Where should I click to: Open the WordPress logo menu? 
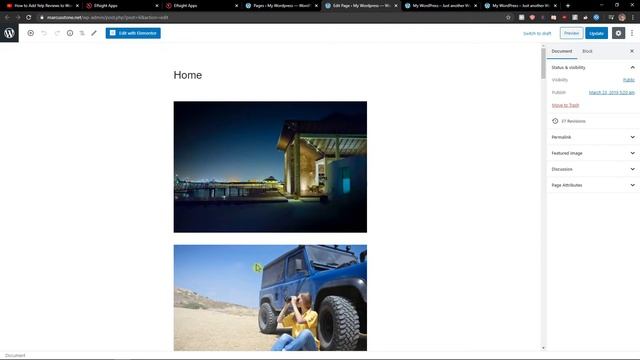pyautogui.click(x=9, y=33)
